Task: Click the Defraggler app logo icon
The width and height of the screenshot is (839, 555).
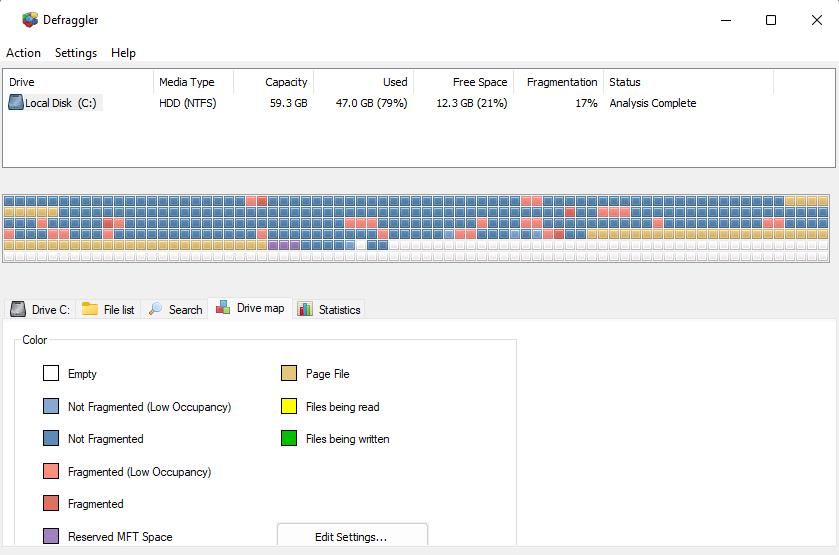Action: click(30, 20)
